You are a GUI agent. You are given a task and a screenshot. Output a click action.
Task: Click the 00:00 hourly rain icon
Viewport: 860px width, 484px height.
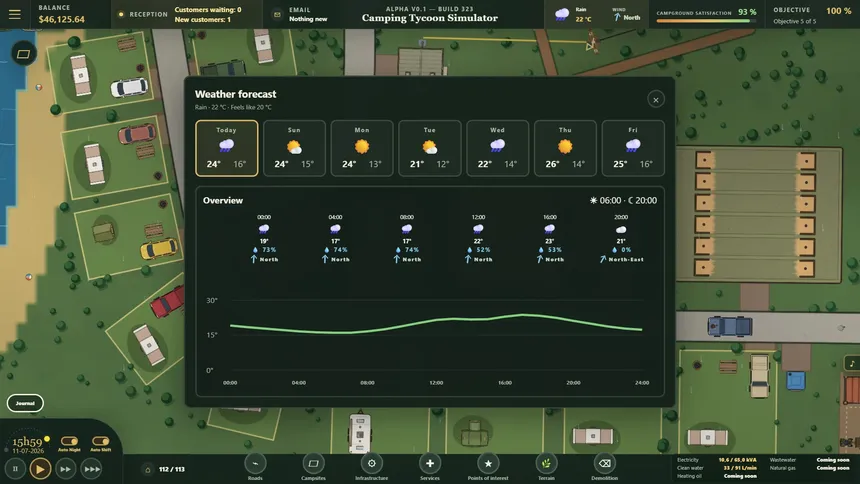264,228
